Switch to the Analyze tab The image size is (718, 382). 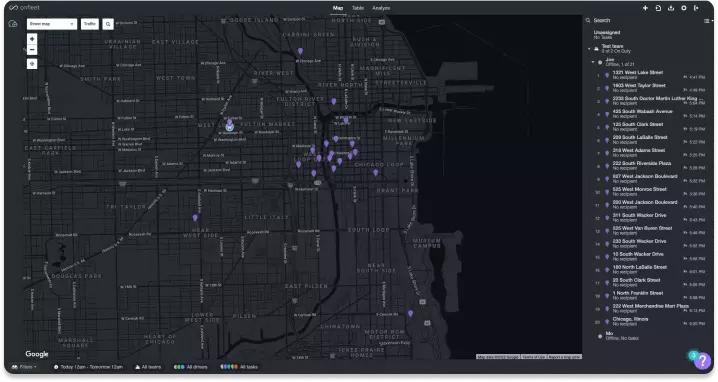click(381, 8)
